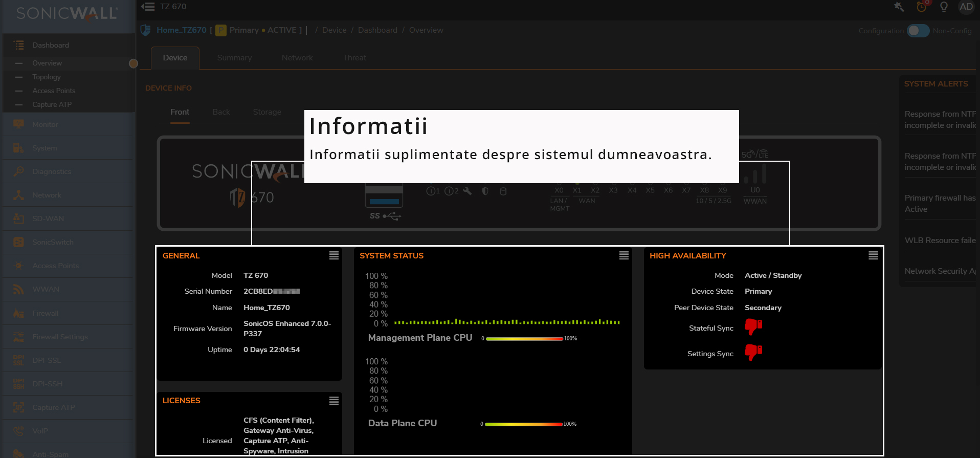Click the Firewall Settings sidebar icon
This screenshot has width=980, height=458.
[19, 337]
